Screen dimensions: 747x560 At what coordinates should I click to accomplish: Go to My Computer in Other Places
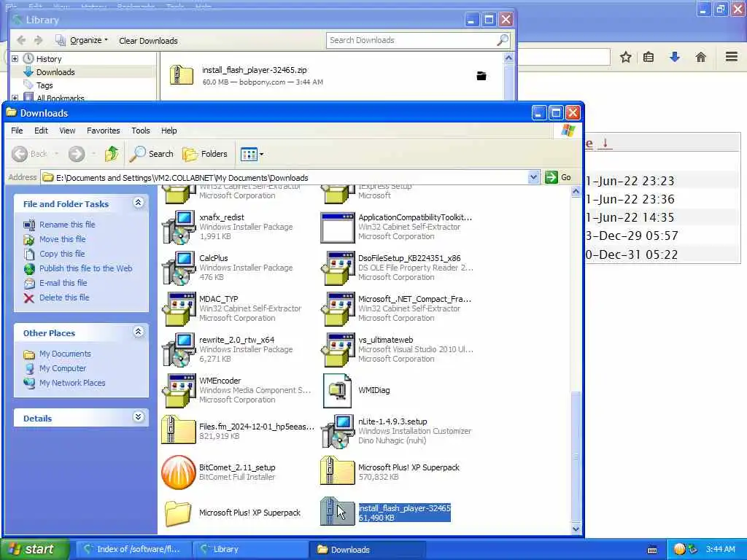tap(63, 368)
